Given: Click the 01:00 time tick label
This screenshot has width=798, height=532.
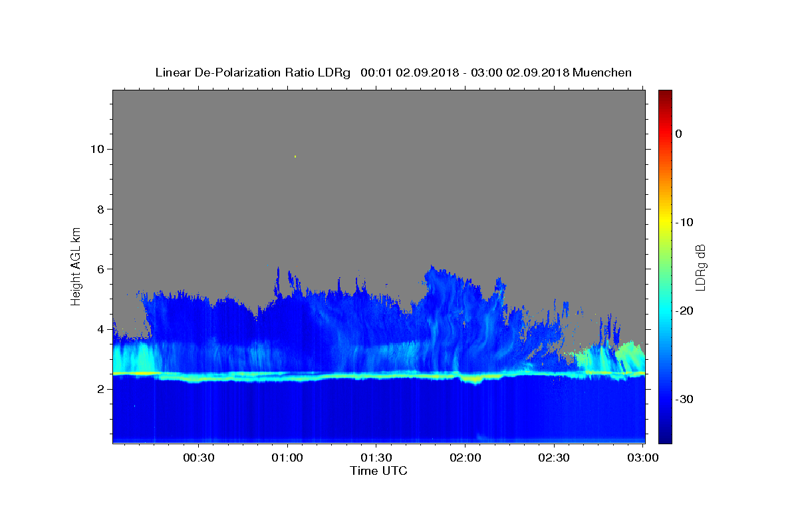Looking at the screenshot, I should pos(287,458).
